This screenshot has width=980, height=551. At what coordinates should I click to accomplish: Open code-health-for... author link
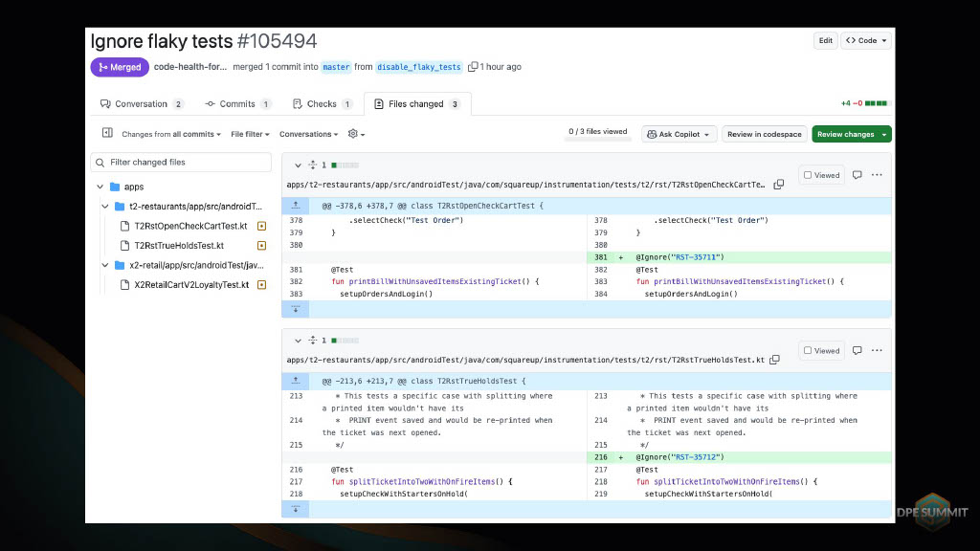point(190,67)
